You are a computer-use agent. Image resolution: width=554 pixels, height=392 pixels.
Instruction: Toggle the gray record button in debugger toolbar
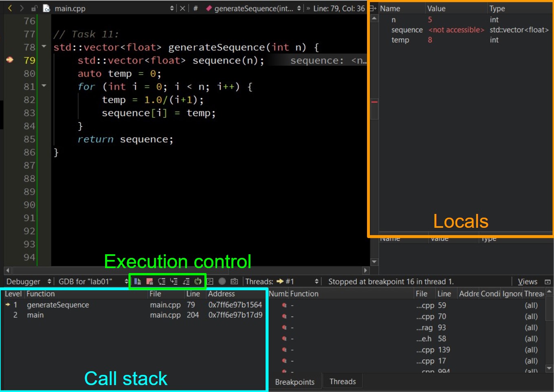(222, 281)
